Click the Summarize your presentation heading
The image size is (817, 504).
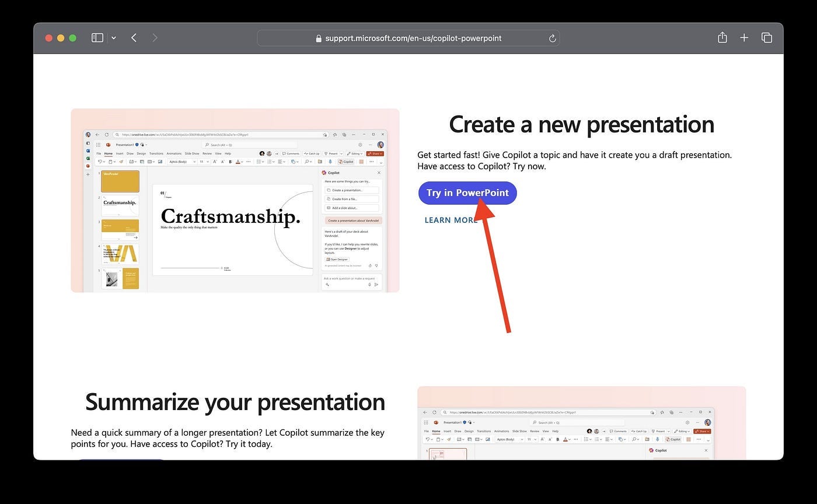point(235,402)
